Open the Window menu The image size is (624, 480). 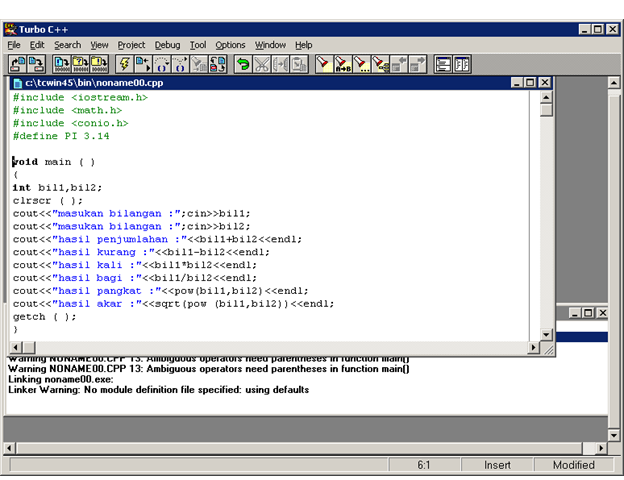[x=270, y=45]
